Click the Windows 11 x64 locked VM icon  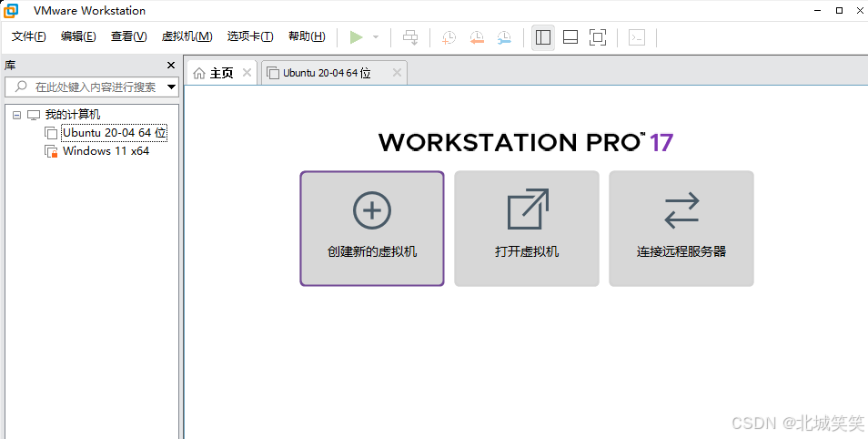coord(51,151)
